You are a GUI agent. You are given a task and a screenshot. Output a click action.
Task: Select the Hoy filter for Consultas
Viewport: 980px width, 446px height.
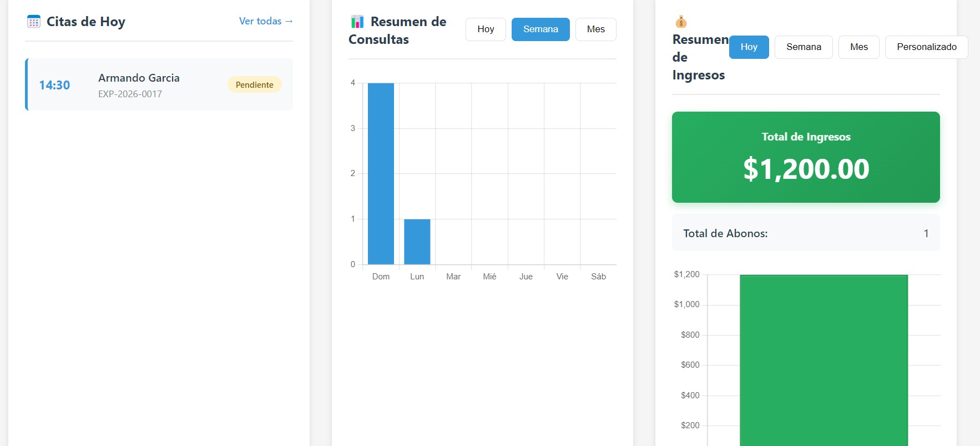[x=486, y=29]
